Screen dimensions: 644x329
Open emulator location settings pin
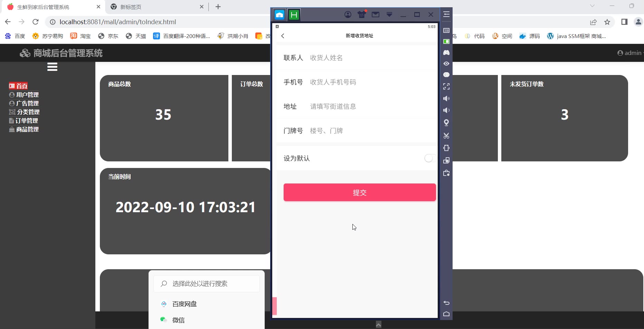[x=446, y=123]
